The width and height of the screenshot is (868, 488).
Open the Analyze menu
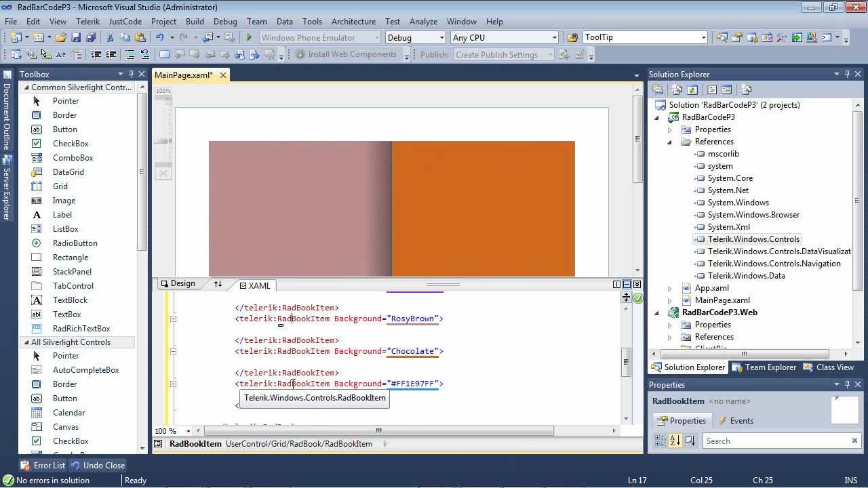423,22
